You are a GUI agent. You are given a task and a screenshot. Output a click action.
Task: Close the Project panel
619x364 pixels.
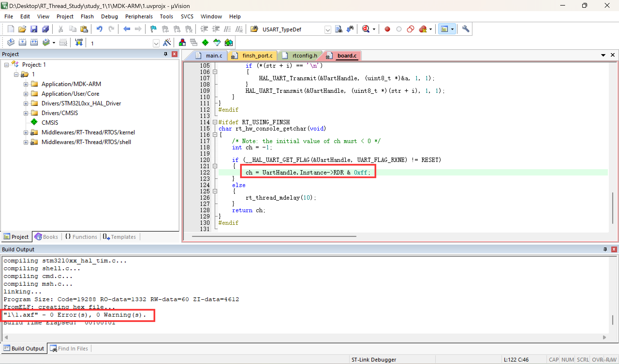tap(174, 54)
